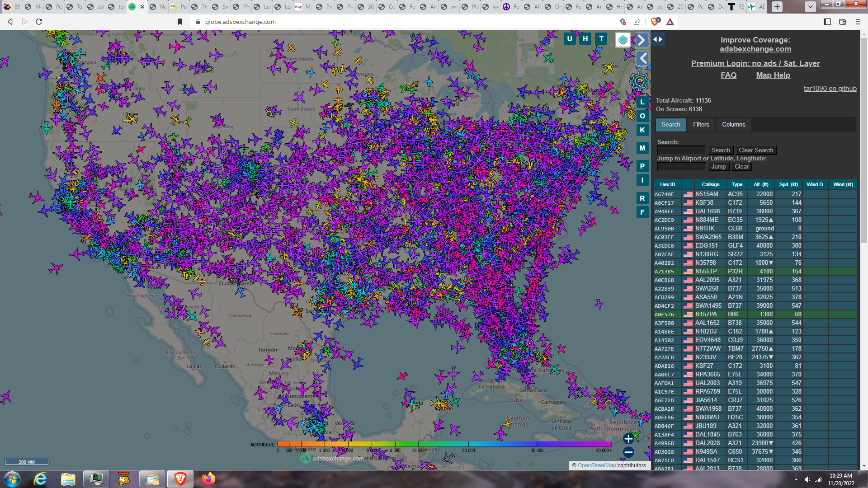The height and width of the screenshot is (488, 868).
Task: Click the Clear Search button
Action: (x=756, y=150)
